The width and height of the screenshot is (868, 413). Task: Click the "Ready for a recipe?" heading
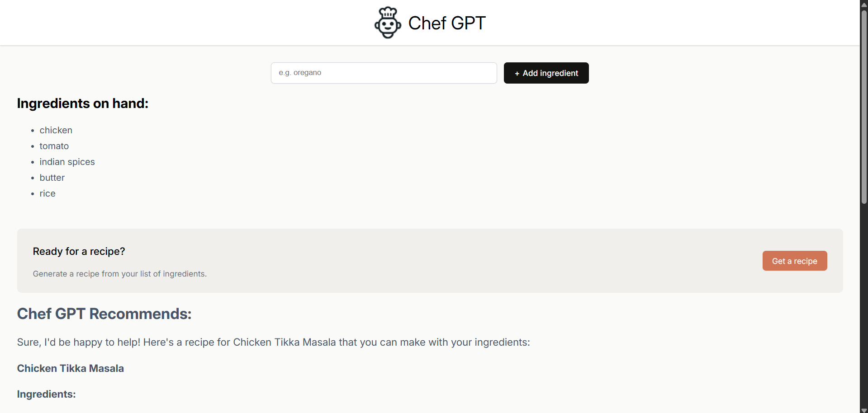tap(79, 251)
